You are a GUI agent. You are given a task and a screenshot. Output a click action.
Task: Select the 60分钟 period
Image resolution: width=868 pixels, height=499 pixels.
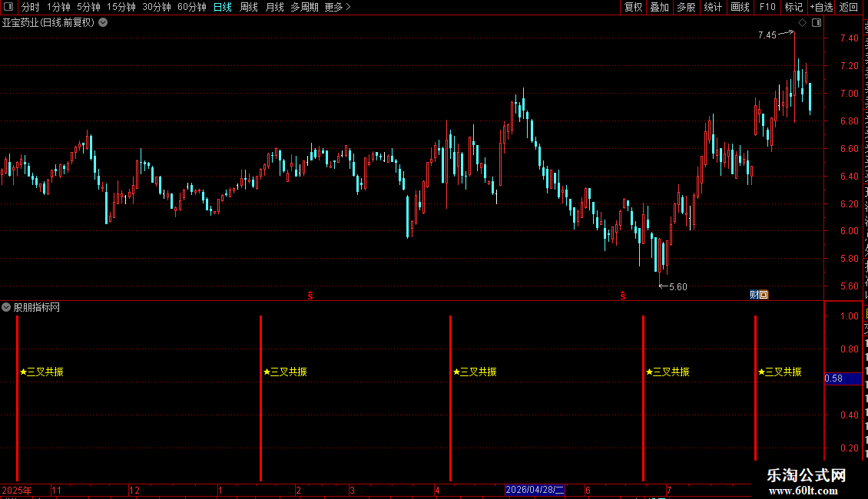(192, 7)
